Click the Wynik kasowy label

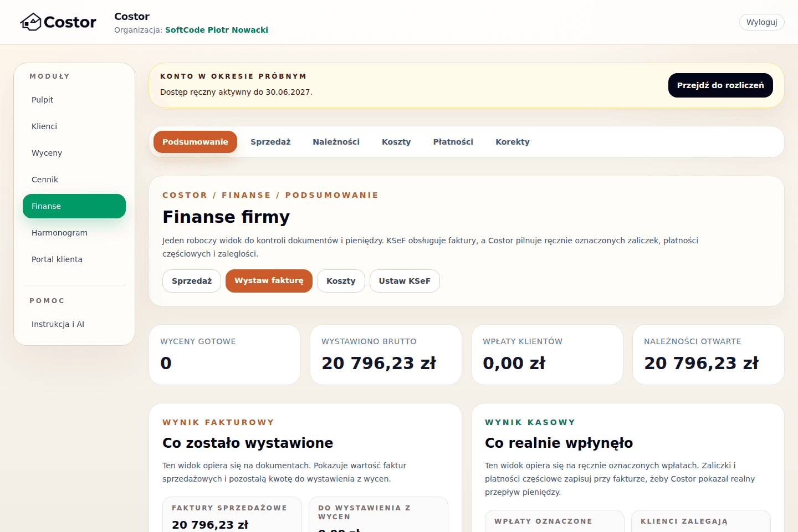click(x=530, y=422)
